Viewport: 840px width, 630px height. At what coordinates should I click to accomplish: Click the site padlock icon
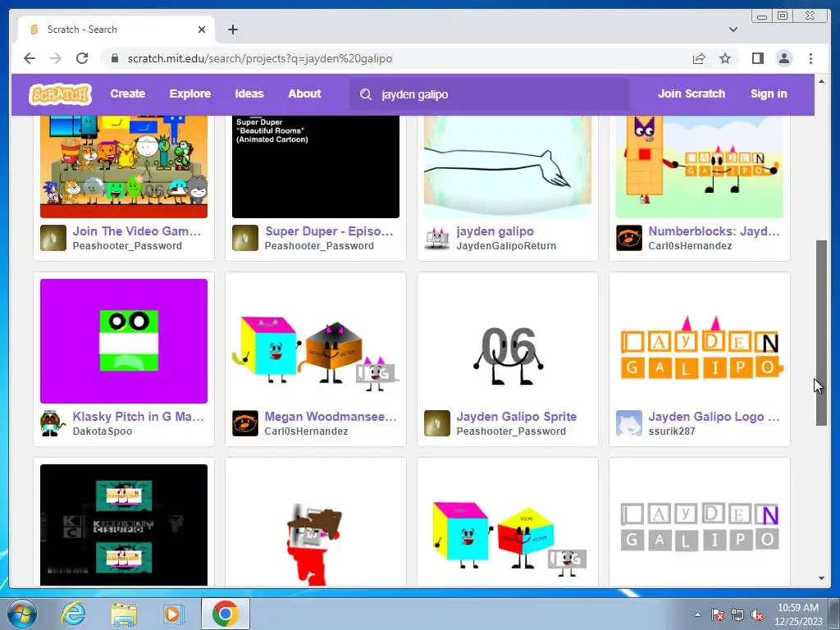(115, 58)
